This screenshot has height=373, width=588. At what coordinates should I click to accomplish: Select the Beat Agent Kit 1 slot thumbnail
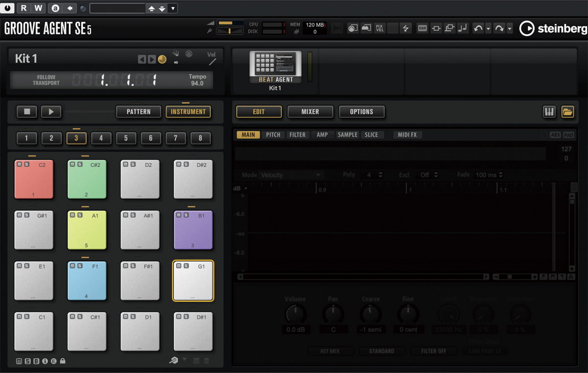pos(275,67)
